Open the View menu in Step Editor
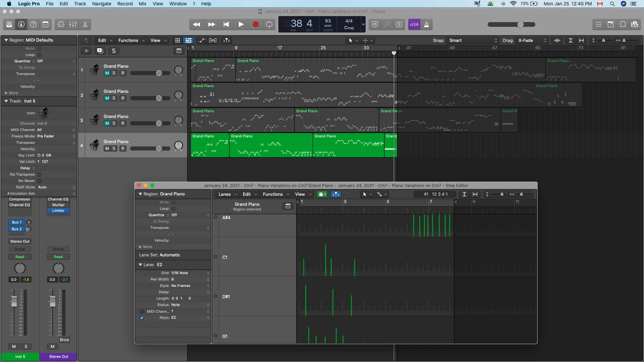Viewport: 644px width, 362px height. 303,194
